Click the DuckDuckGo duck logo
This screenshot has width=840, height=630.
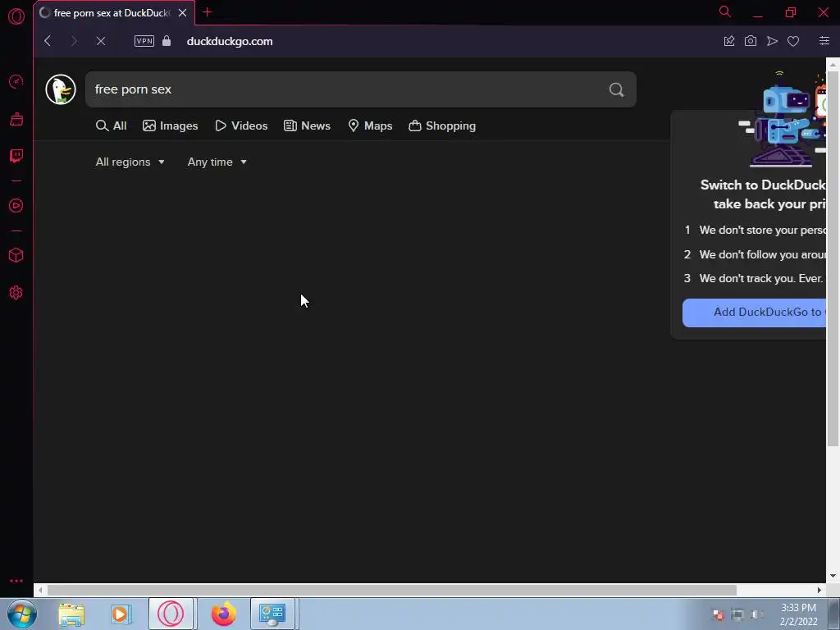point(61,89)
